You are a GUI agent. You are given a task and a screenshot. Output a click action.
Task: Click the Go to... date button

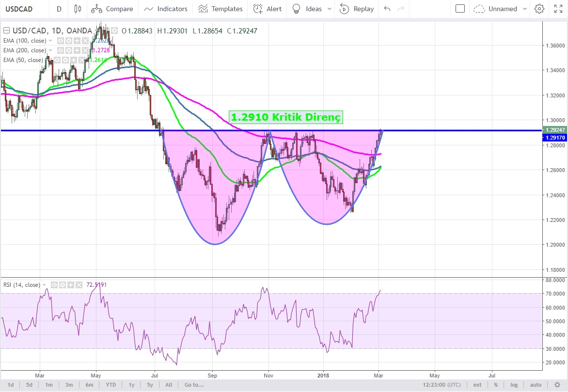(193, 385)
